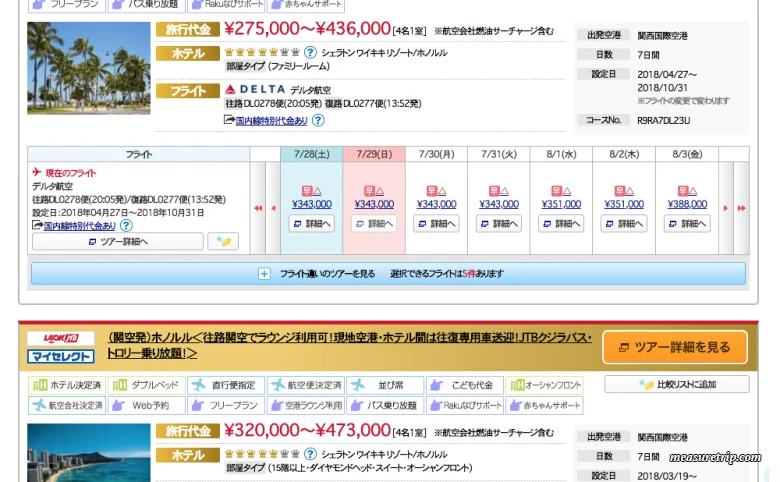Open 詳細へ for 8/1(水)
This screenshot has height=482, width=780.
tap(561, 224)
